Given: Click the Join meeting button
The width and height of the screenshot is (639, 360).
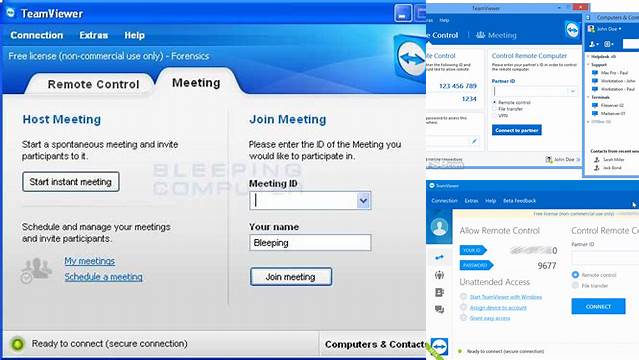Looking at the screenshot, I should [x=291, y=277].
